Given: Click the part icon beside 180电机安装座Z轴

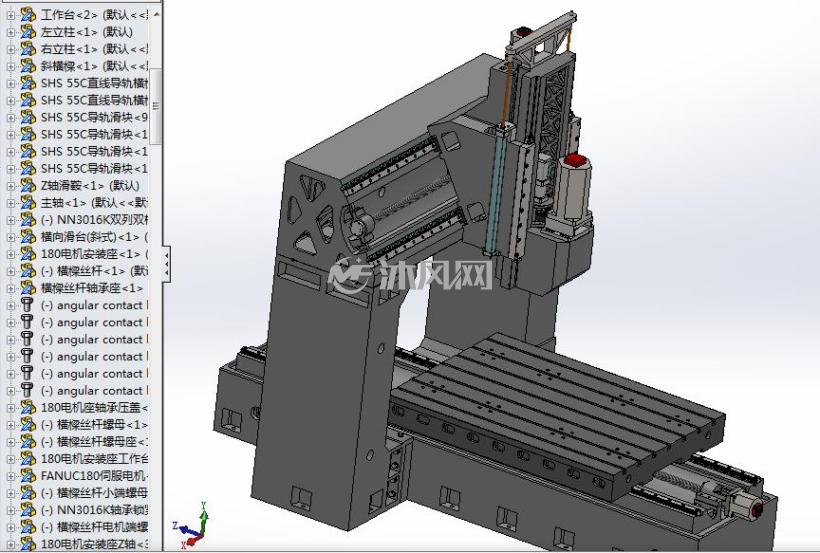Looking at the screenshot, I should 28,544.
